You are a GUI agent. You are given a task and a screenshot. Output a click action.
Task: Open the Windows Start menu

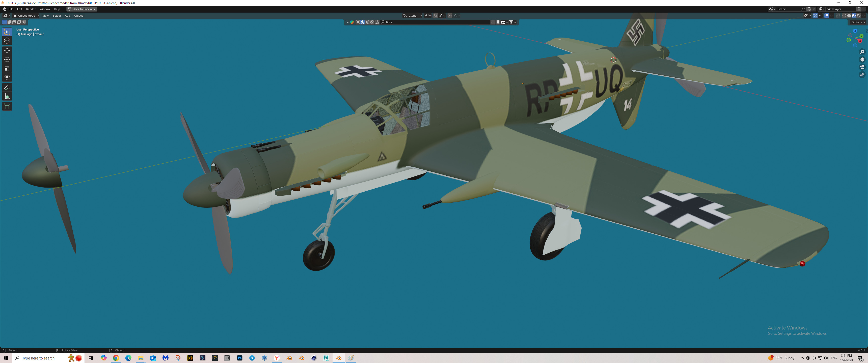click(6, 358)
